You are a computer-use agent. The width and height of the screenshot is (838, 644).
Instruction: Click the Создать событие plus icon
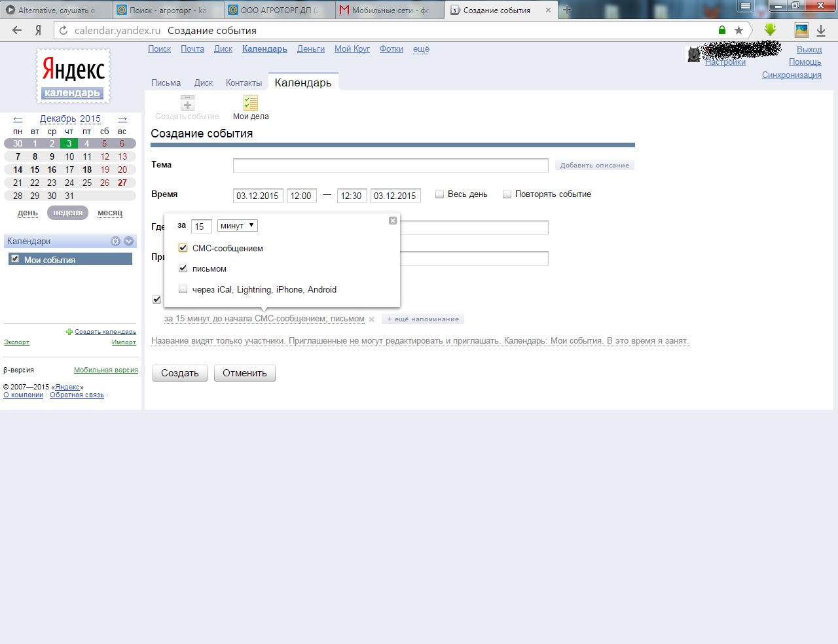187,103
